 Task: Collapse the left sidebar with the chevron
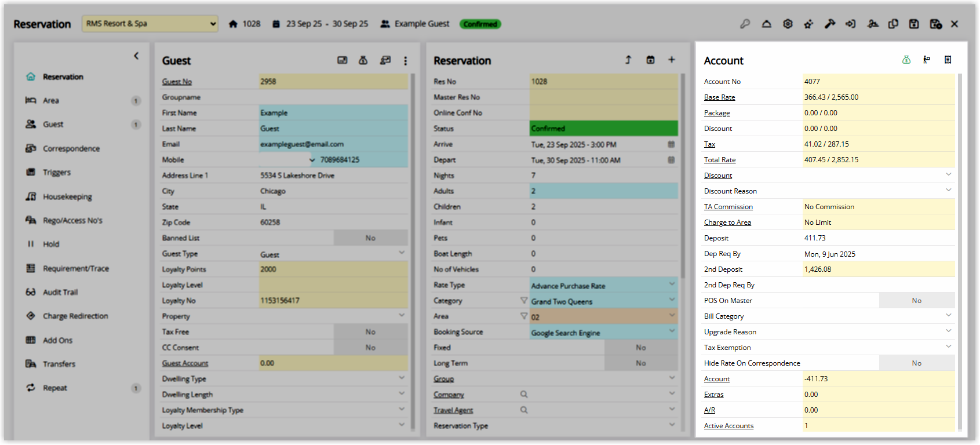click(x=136, y=56)
